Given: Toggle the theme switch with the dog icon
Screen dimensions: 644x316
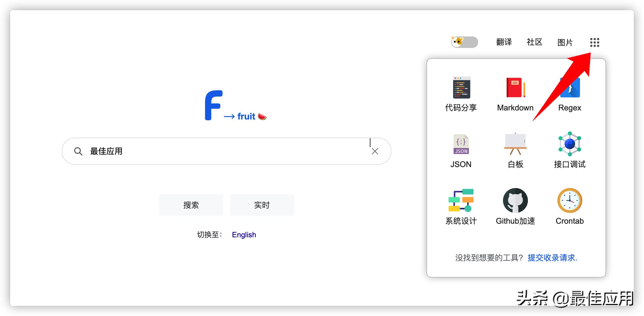Looking at the screenshot, I should 464,42.
